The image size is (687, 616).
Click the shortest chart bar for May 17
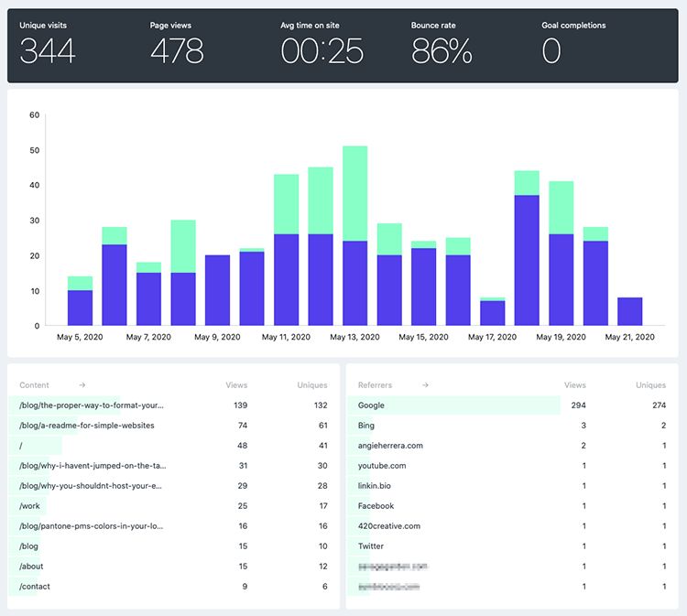pos(492,312)
